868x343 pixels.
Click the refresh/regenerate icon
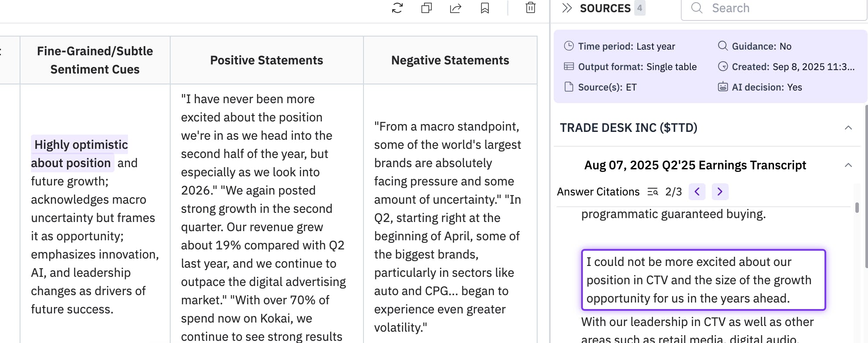397,8
